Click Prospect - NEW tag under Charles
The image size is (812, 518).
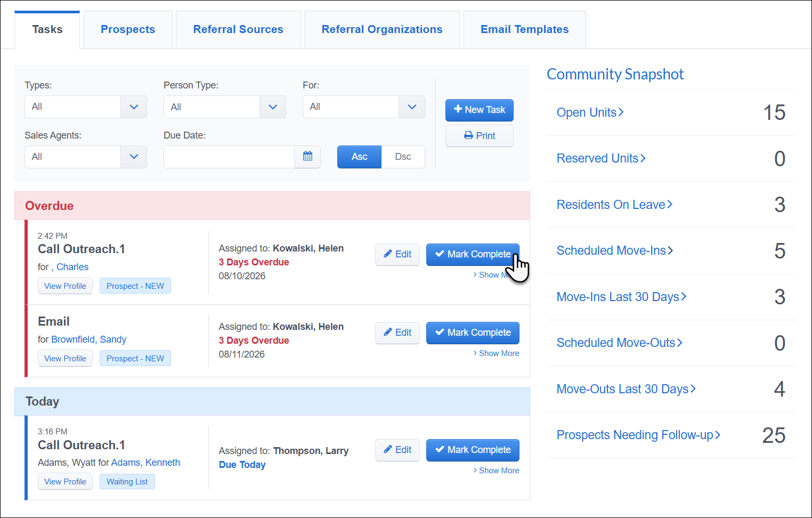click(135, 286)
